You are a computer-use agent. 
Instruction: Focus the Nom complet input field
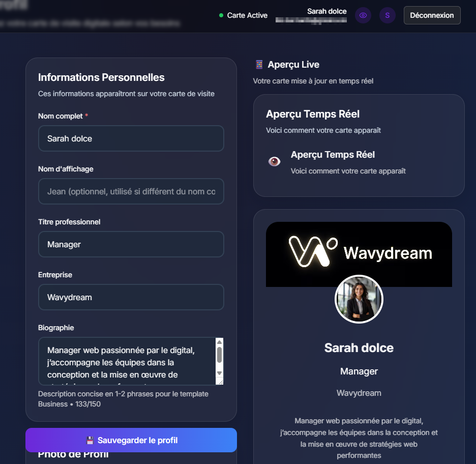pos(131,138)
